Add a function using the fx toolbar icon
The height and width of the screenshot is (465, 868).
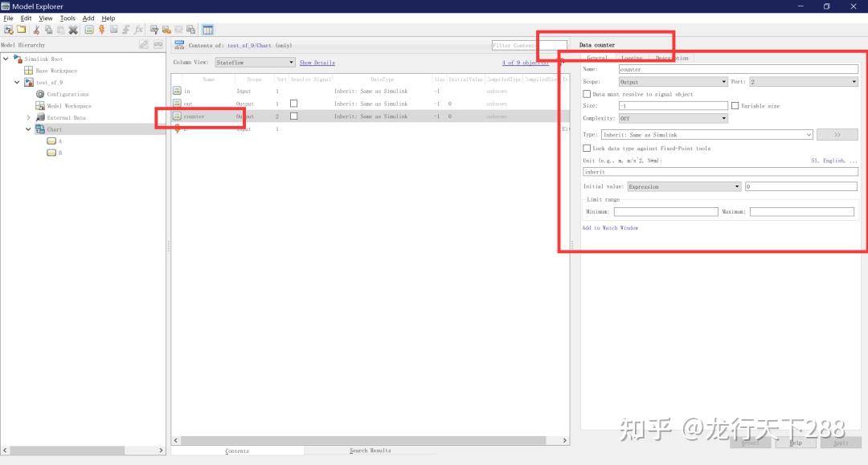137,29
